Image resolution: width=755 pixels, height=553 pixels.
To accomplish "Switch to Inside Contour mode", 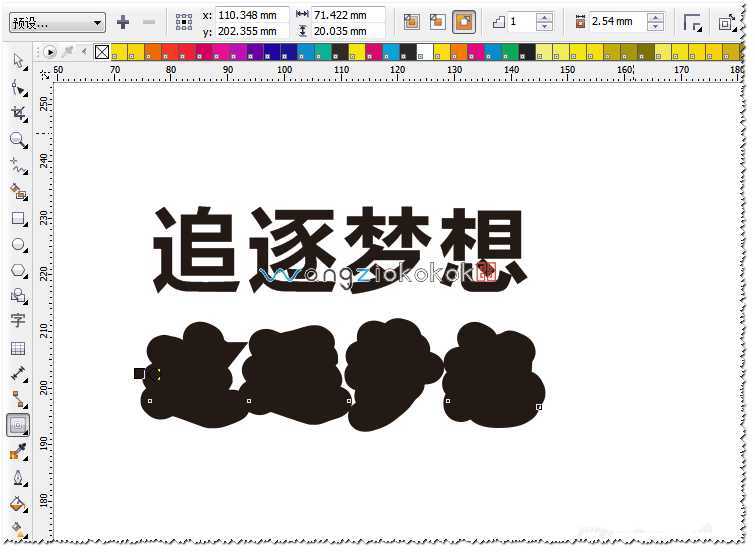I will click(437, 21).
